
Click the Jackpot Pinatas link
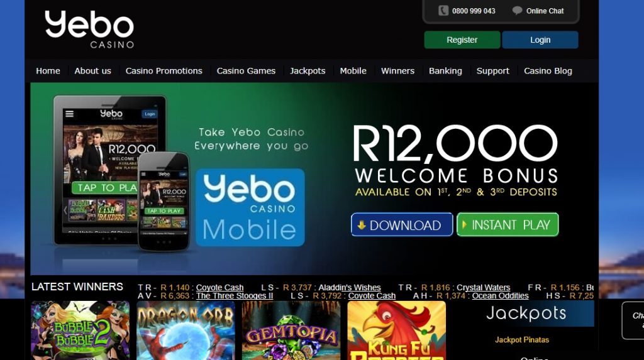pos(521,339)
